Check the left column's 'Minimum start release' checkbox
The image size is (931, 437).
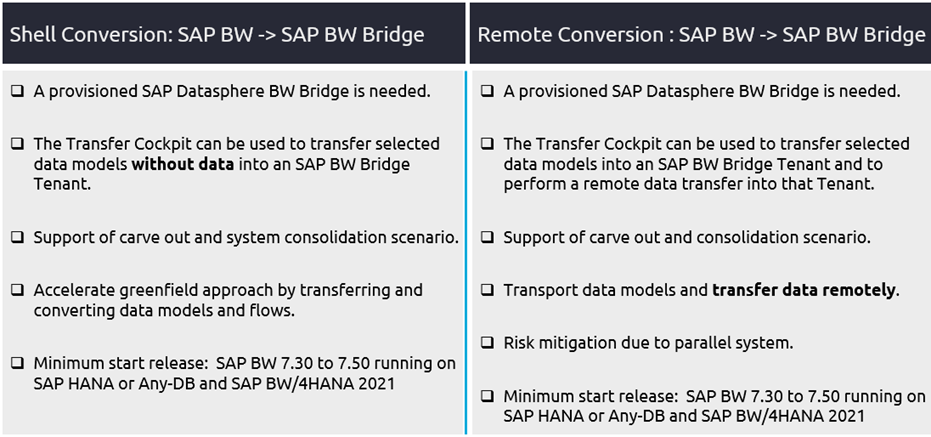coord(17,363)
